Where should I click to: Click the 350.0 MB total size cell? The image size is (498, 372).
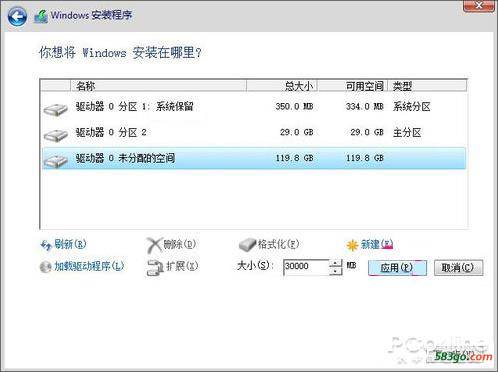pos(294,107)
